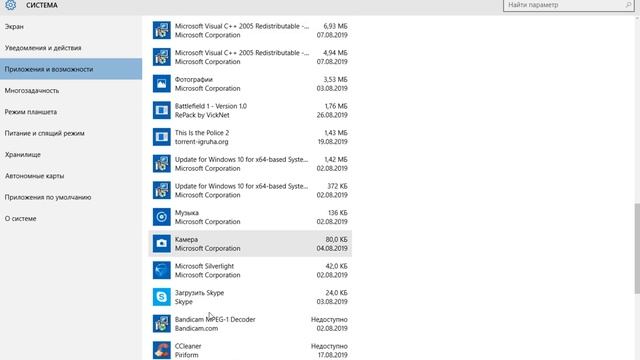Screen dimensions: 640x360
Task: Select the Музыка app entry
Action: point(250,217)
